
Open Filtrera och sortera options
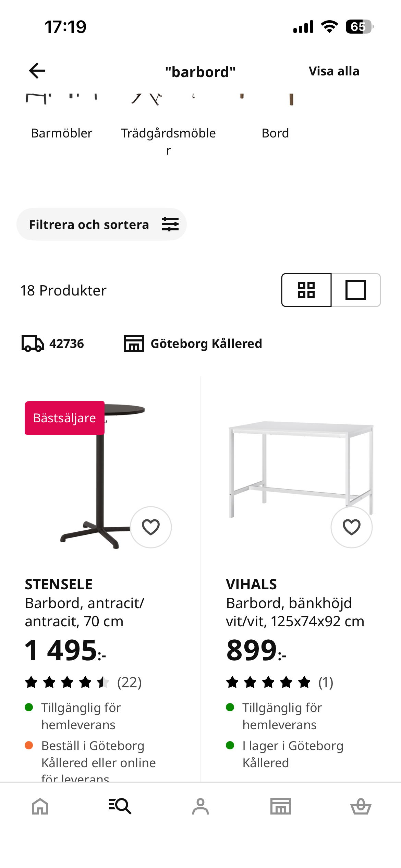click(x=101, y=224)
